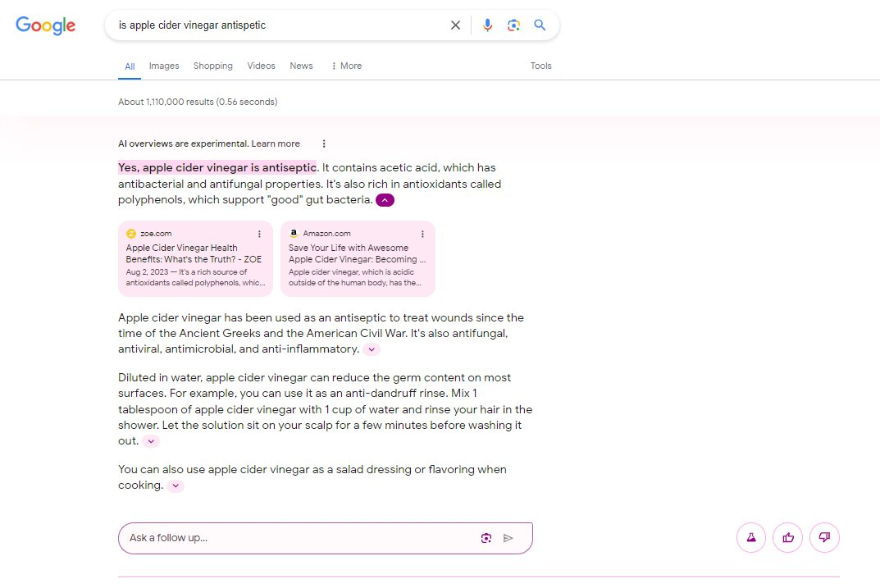
Task: Open Lens in the follow-up question box
Action: (x=486, y=537)
